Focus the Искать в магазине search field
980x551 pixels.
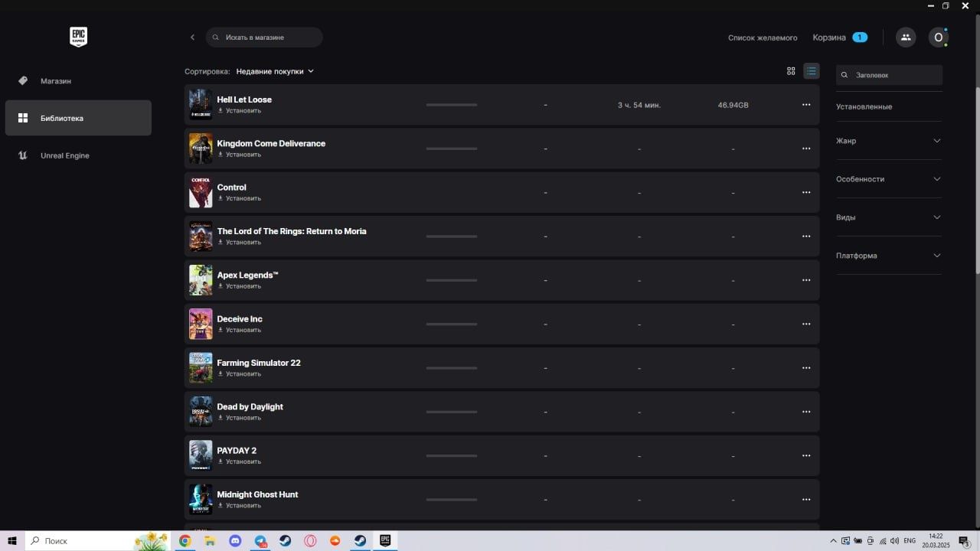(264, 37)
